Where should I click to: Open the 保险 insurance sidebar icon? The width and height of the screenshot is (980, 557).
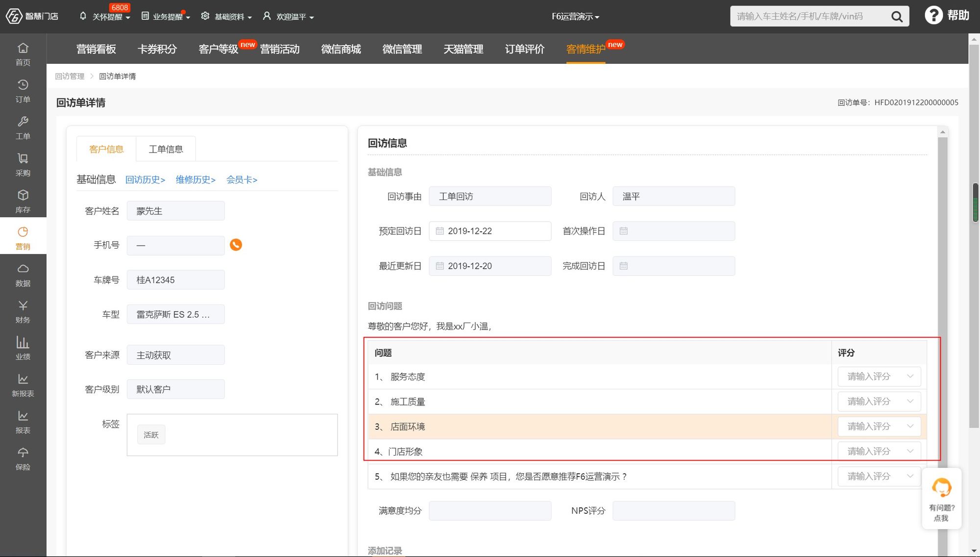coord(23,458)
